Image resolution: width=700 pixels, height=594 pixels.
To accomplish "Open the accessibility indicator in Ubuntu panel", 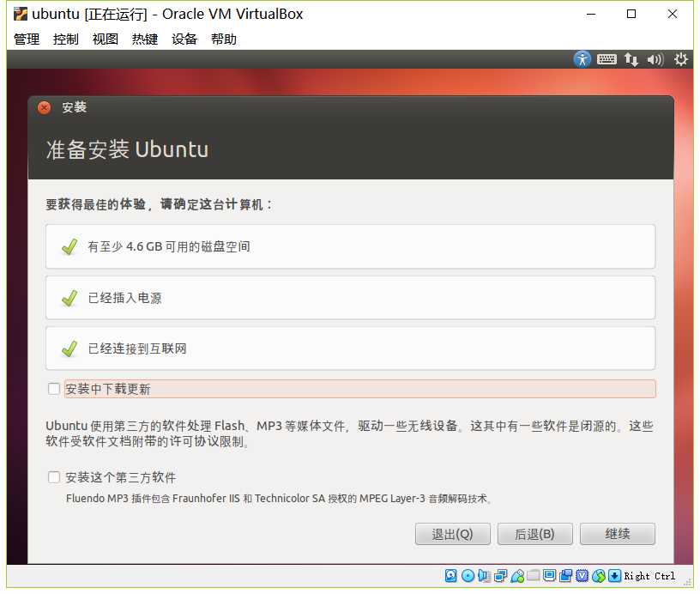I will tap(582, 59).
